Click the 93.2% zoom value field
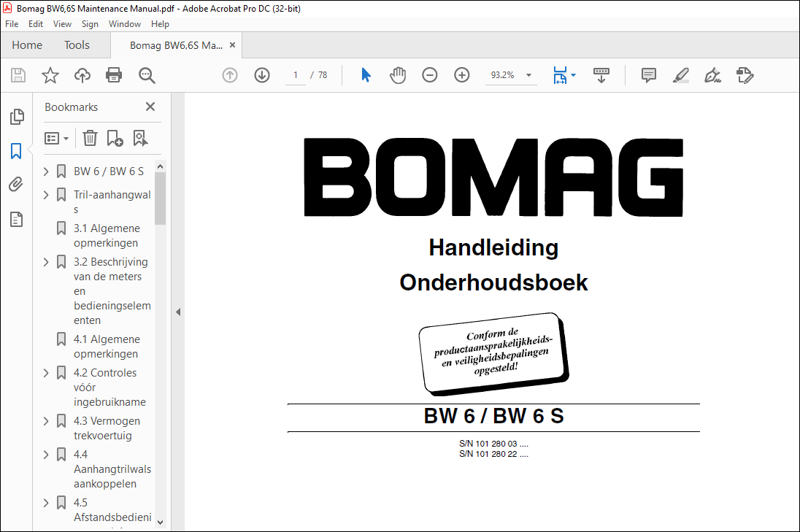Screen dimensions: 800x532 tap(502, 75)
